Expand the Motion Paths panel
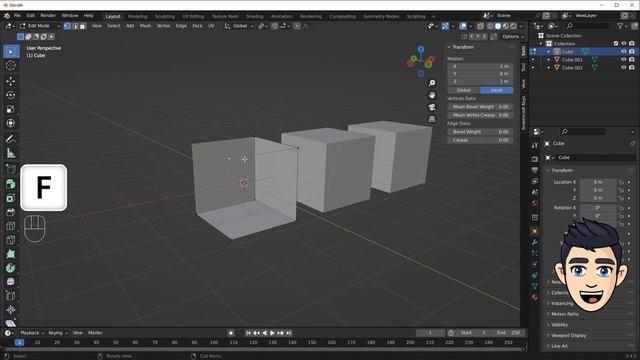This screenshot has width=640, height=360. 564,314
